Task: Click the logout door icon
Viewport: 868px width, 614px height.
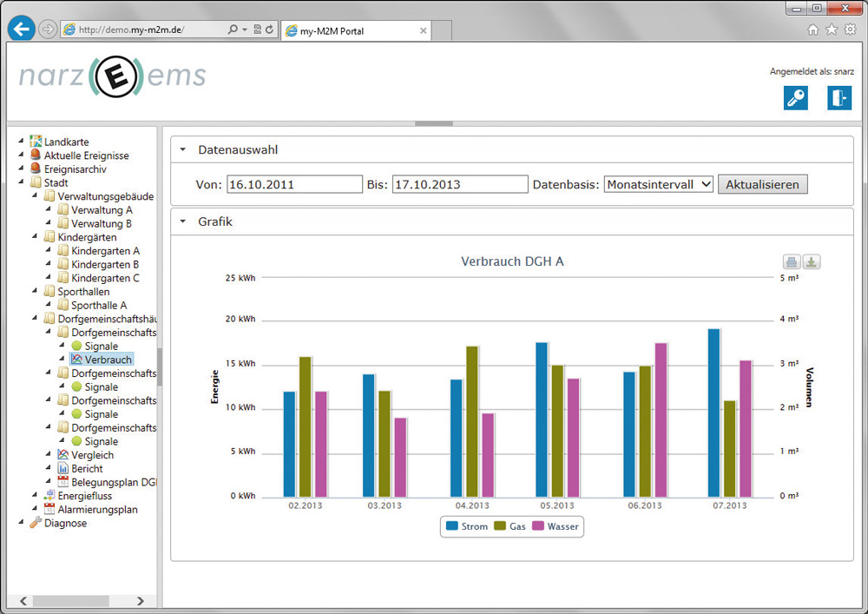Action: tap(838, 98)
